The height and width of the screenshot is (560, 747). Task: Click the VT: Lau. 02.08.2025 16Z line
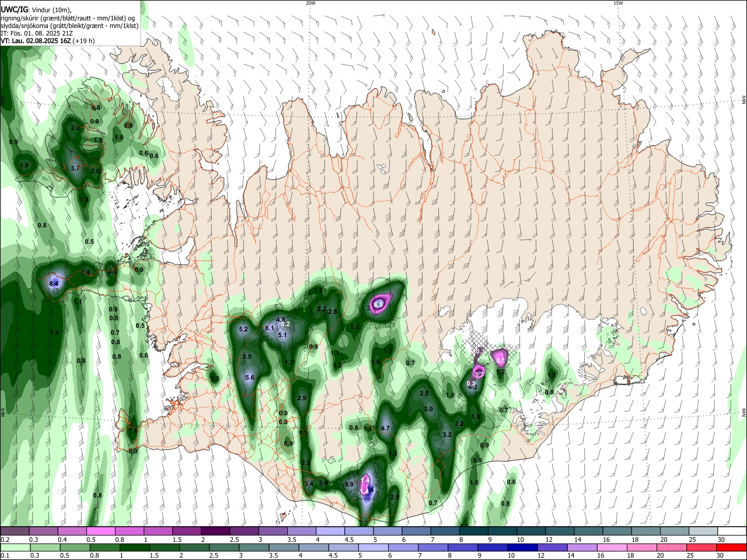[48, 41]
